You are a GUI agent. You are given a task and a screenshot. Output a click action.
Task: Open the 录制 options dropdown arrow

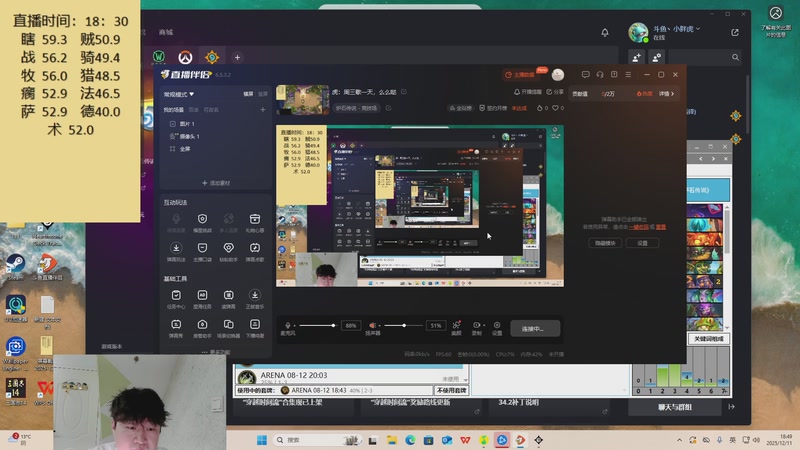click(x=483, y=326)
